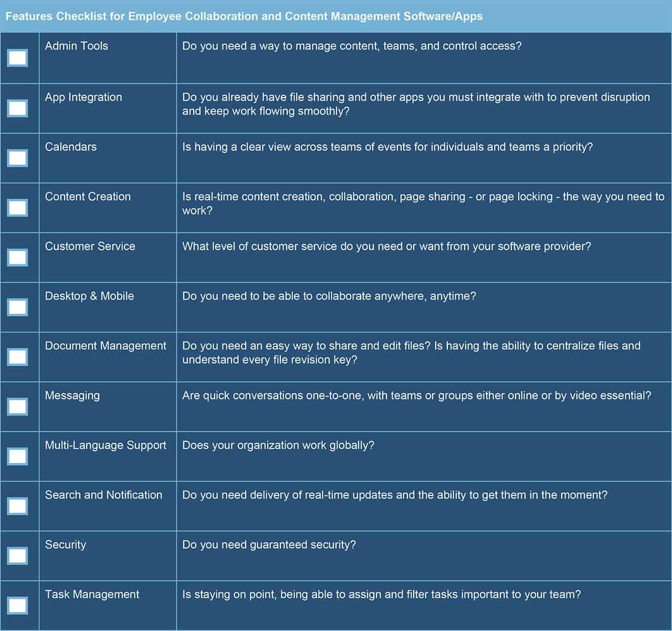Click the Features Checklist title header

click(244, 16)
